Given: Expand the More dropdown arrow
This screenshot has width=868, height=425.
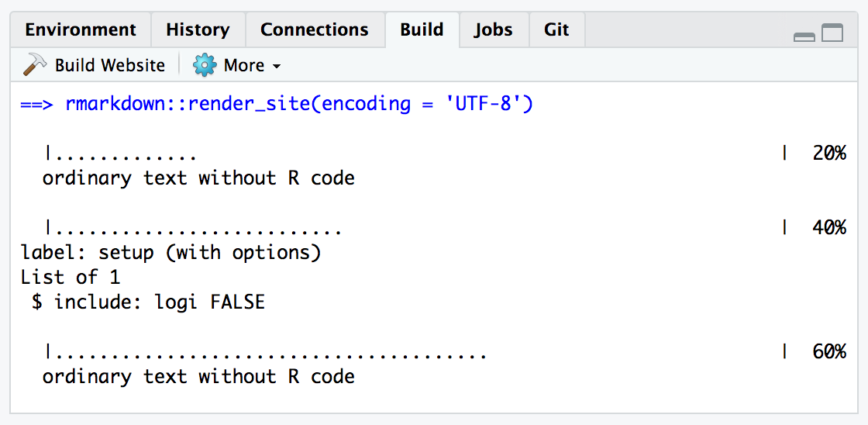Looking at the screenshot, I should pyautogui.click(x=277, y=67).
